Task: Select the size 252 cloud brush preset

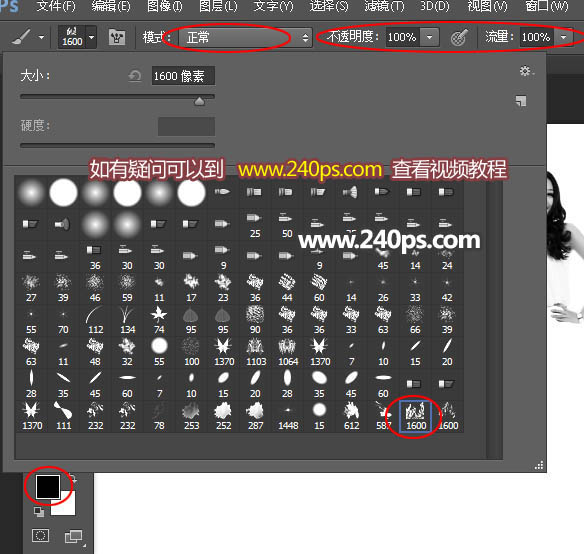Action: [x=223, y=417]
